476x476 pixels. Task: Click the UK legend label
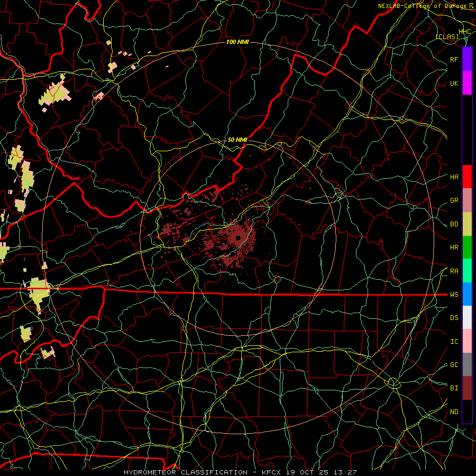[x=454, y=83]
